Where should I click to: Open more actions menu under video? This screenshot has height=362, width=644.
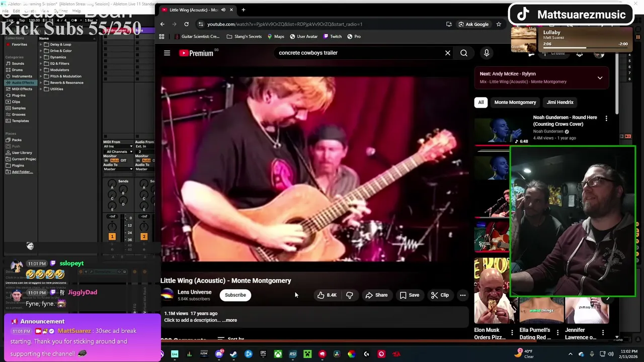(463, 295)
